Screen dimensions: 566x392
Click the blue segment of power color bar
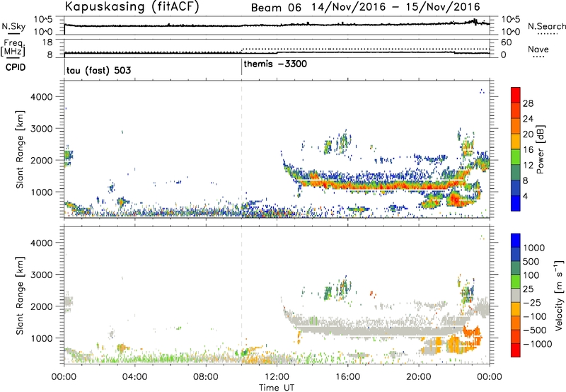(516, 203)
